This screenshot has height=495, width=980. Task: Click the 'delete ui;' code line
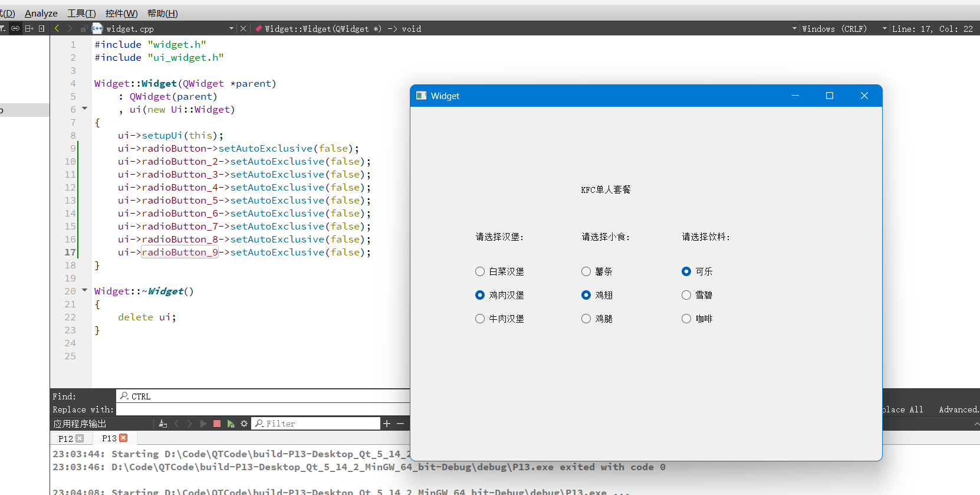tap(147, 317)
